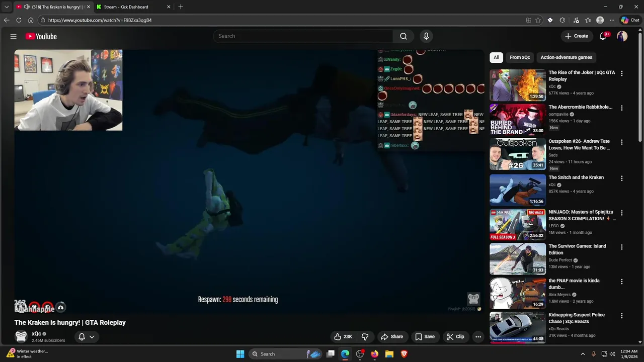644x362 pixels.
Task: Open the browser profile avatar icon
Action: pos(600,20)
